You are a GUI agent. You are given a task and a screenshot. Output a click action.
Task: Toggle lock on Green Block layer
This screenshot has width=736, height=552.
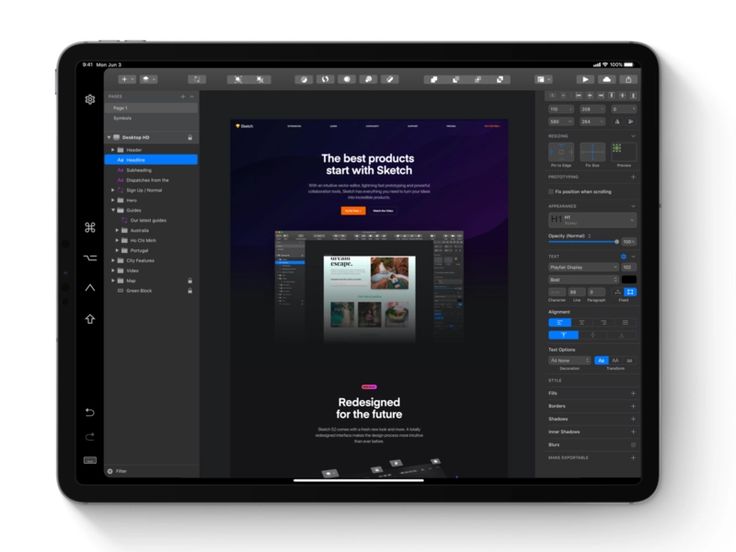[190, 291]
